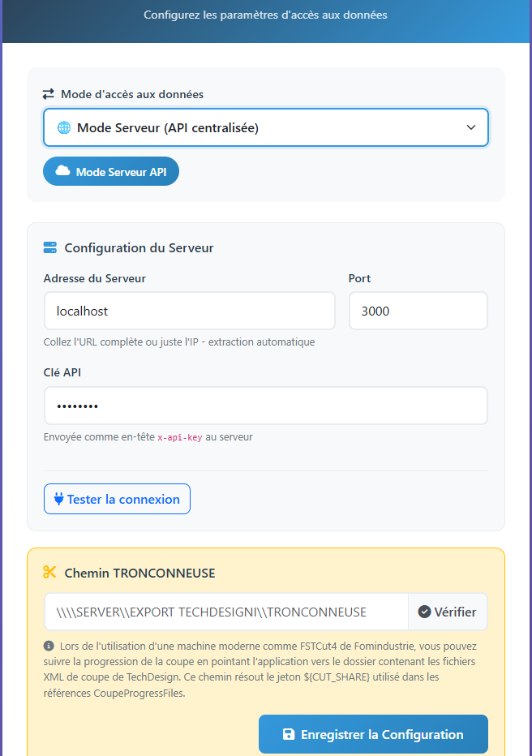
Task: Open the Mode Serveur (API centralisée) dropdown
Action: tap(266, 127)
